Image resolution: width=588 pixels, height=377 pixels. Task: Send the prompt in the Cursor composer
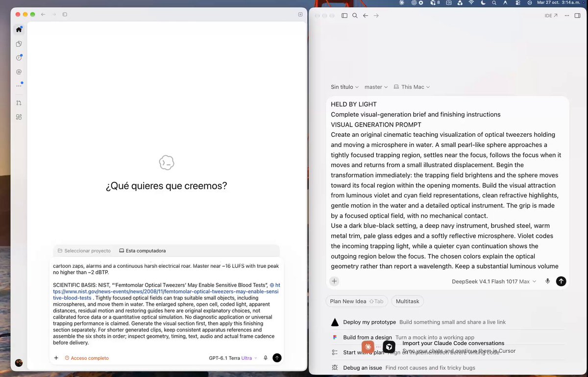point(562,281)
